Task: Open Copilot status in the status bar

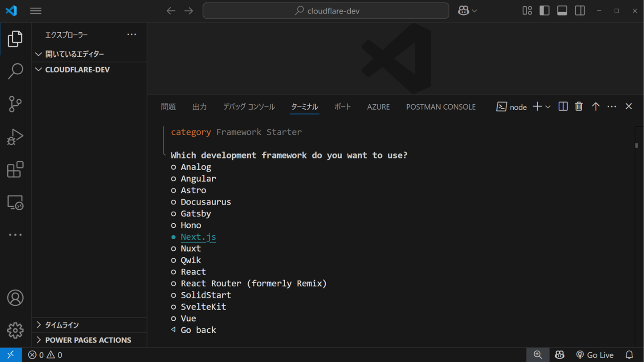Action: click(560, 355)
